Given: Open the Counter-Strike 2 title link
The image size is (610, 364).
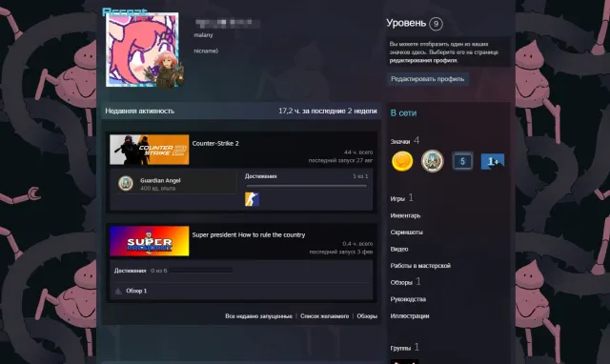Looking at the screenshot, I should pyautogui.click(x=215, y=144).
